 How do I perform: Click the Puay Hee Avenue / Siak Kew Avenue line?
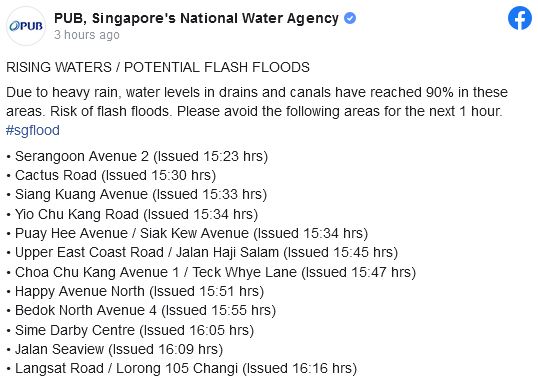[x=187, y=233]
